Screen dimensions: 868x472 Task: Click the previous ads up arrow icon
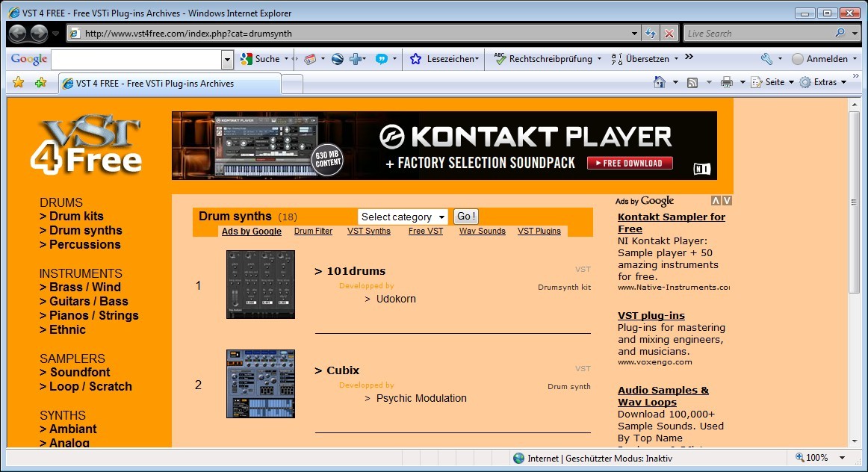716,201
